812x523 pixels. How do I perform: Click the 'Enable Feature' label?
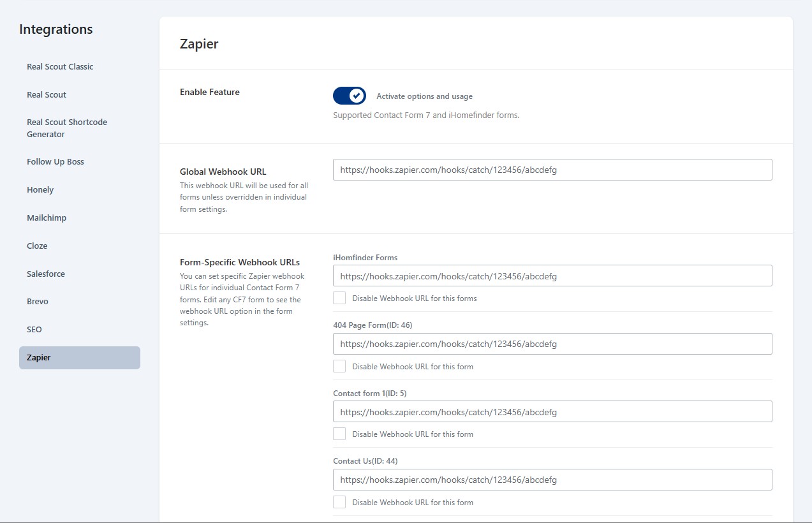pos(210,92)
